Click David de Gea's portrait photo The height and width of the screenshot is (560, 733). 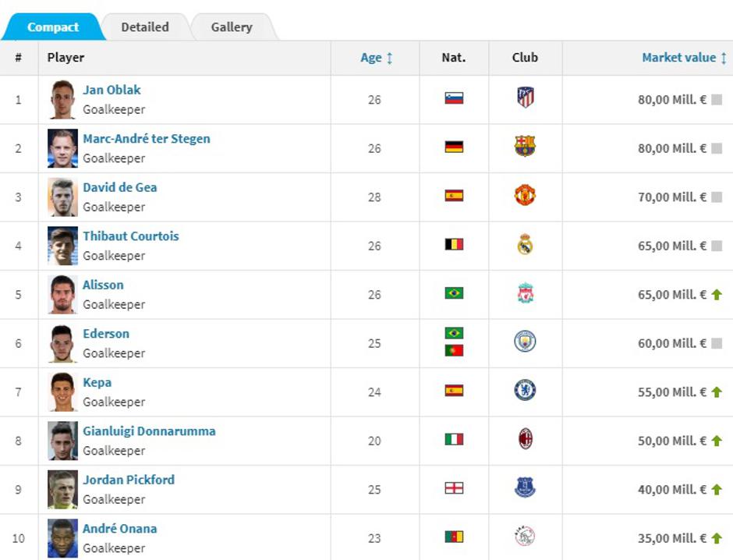pyautogui.click(x=62, y=197)
